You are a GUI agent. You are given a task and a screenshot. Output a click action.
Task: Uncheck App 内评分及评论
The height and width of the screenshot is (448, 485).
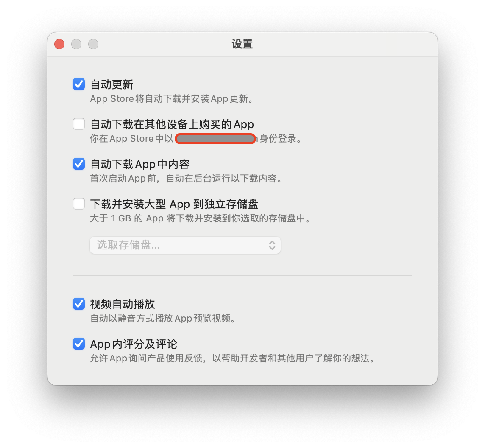click(79, 344)
